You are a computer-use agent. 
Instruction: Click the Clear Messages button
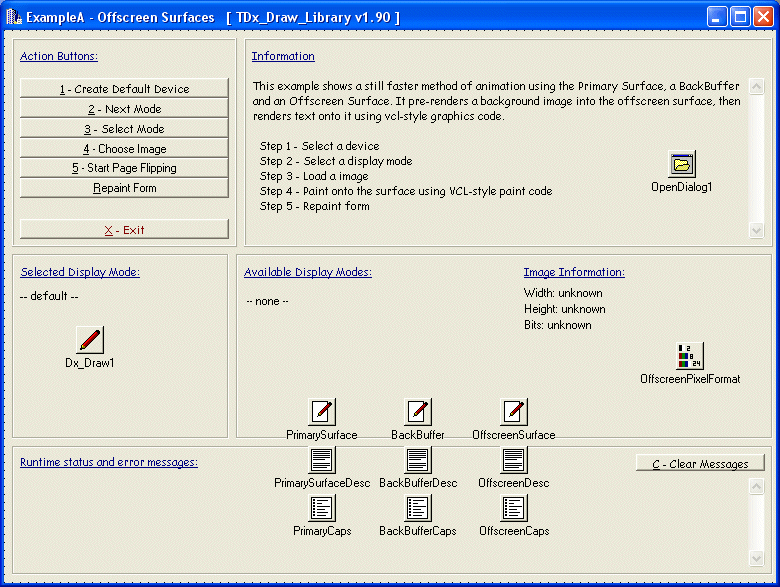700,464
